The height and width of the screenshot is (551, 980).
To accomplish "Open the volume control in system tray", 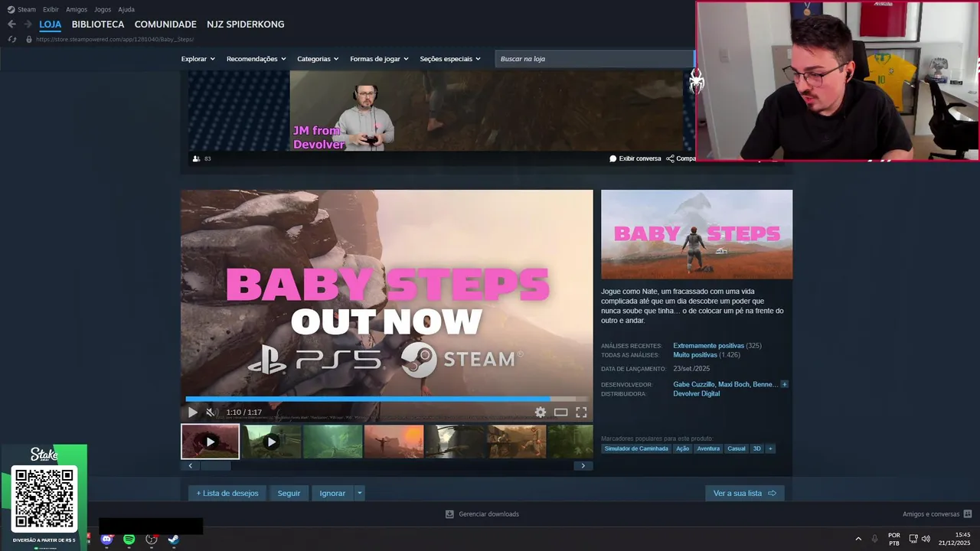I will 926,539.
